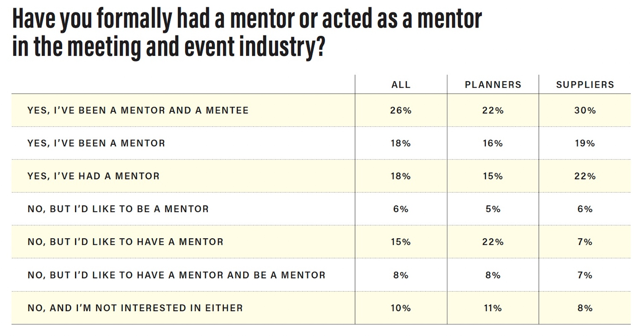Select the SUPPLIERS column header
The height and width of the screenshot is (336, 644).
click(585, 85)
